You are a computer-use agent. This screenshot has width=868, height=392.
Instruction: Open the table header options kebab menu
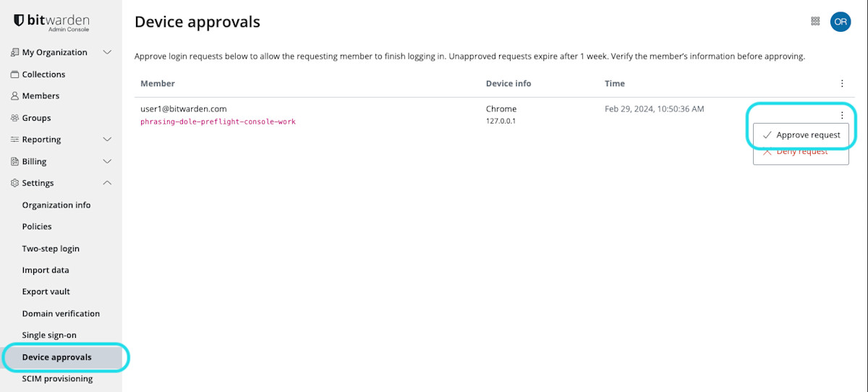842,84
